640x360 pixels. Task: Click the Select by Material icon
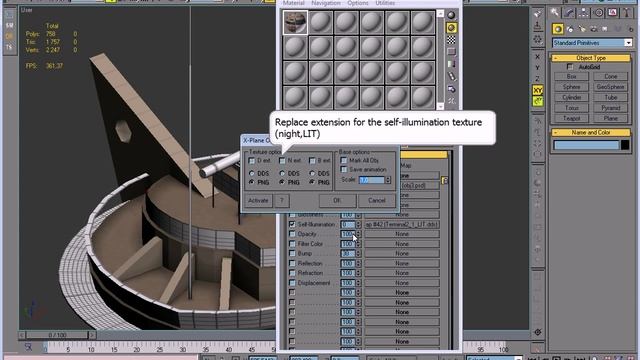[451, 100]
